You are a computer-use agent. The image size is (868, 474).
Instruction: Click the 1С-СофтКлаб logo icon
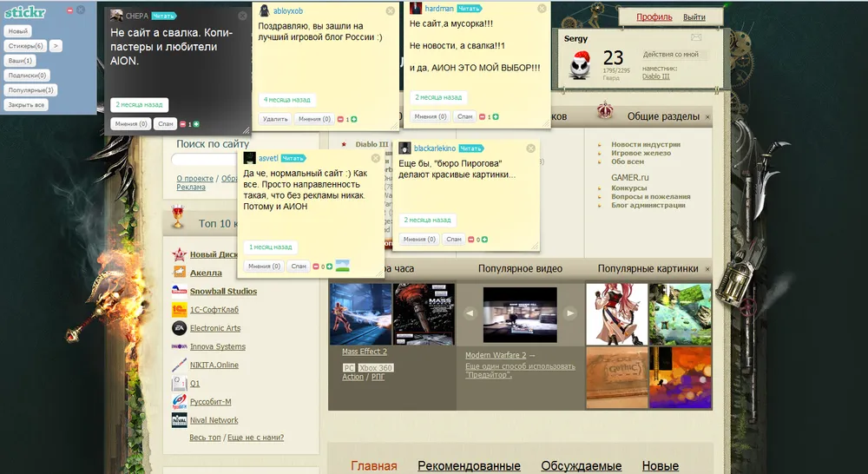(x=179, y=310)
